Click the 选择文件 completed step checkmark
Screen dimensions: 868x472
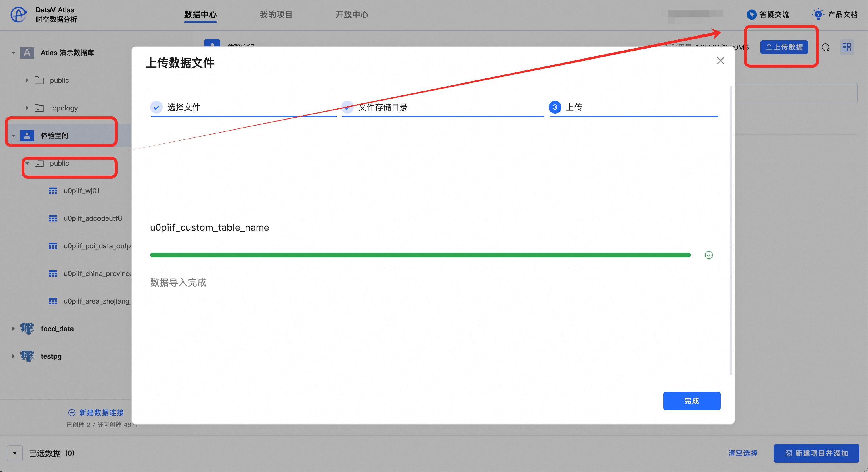[x=156, y=108]
